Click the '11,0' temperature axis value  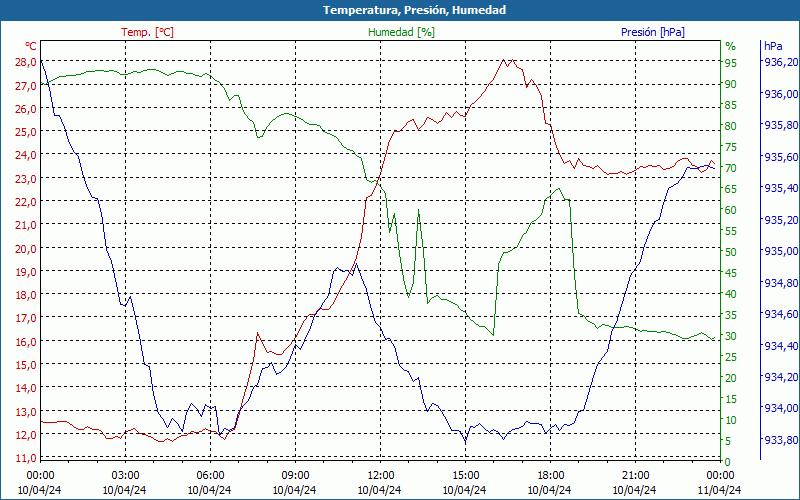click(x=26, y=458)
